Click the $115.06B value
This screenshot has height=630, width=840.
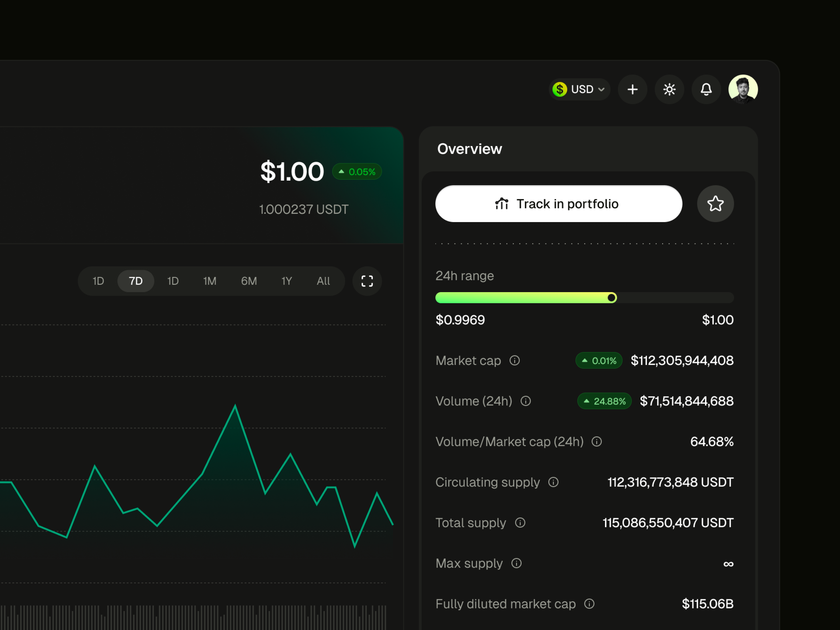[707, 604]
